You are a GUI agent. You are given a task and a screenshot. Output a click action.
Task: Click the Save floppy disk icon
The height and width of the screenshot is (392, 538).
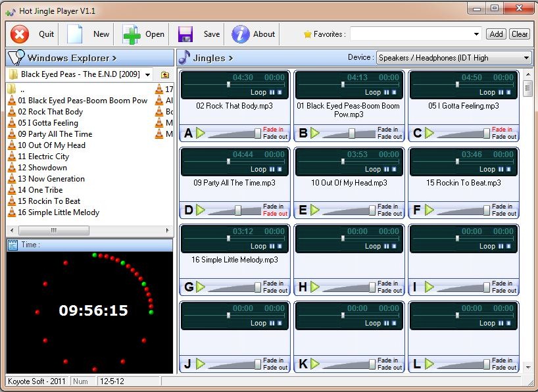click(185, 34)
